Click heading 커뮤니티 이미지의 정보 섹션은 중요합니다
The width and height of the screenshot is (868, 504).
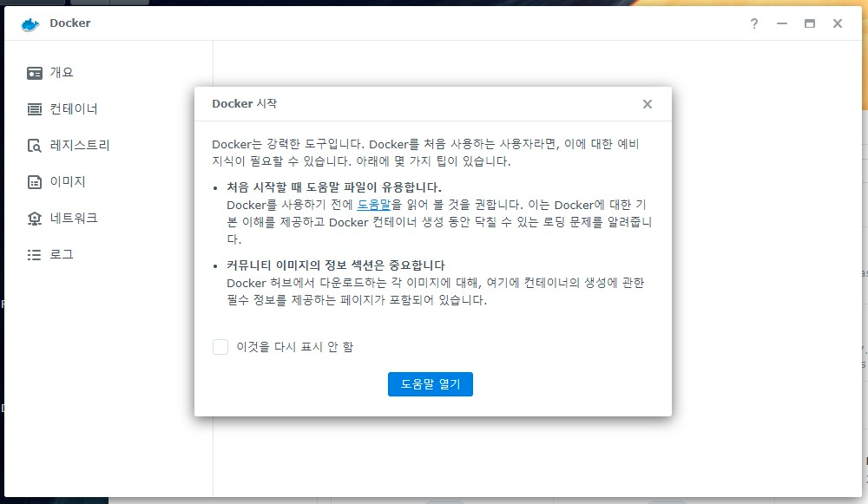click(x=335, y=265)
